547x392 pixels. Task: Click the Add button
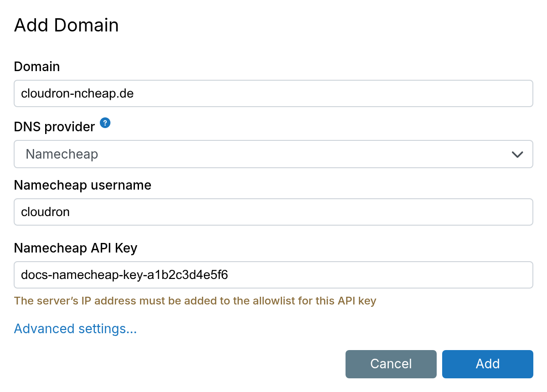488,364
